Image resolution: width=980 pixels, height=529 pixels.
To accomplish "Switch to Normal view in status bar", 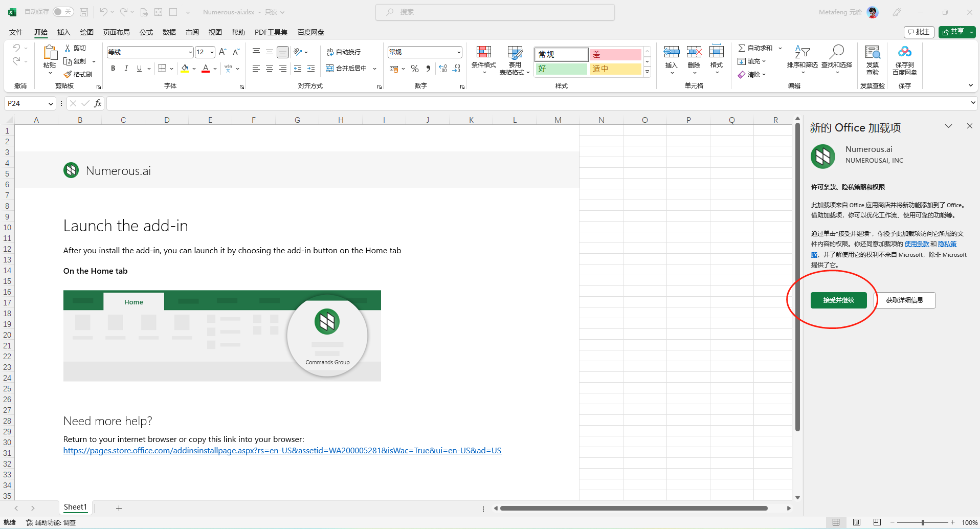I will pos(836,522).
